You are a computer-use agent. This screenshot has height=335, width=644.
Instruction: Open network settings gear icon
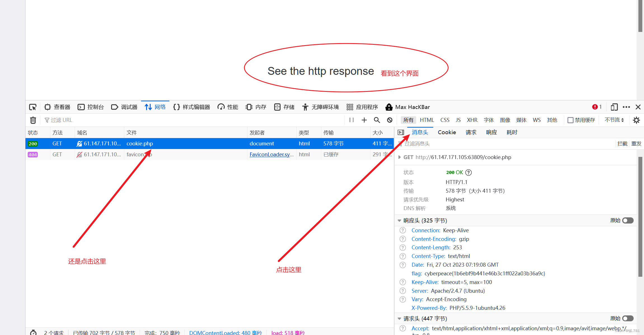tap(636, 120)
